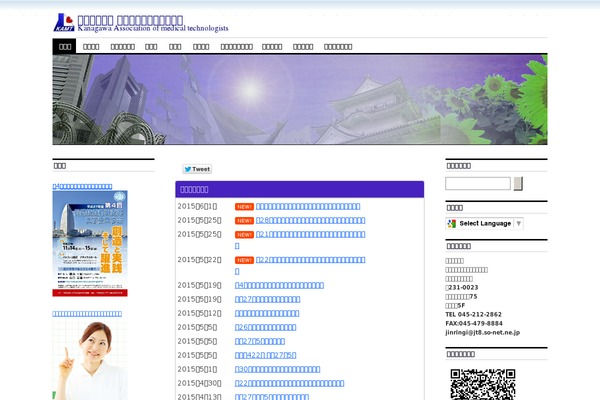Select the highlighted black home tab in navigation
600x400 pixels.
(64, 47)
